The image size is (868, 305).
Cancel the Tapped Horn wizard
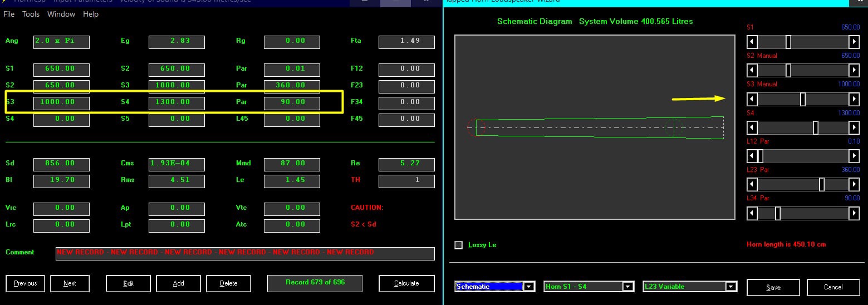tap(833, 287)
